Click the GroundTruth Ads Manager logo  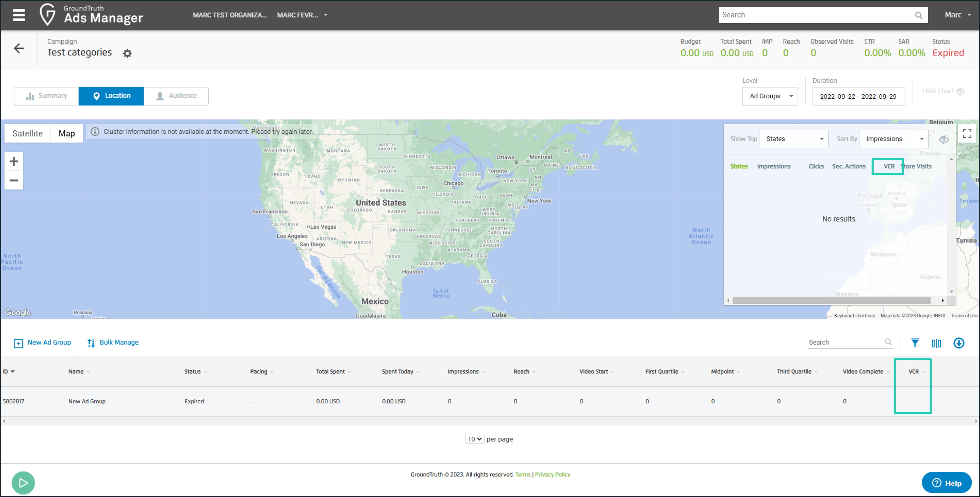[91, 15]
